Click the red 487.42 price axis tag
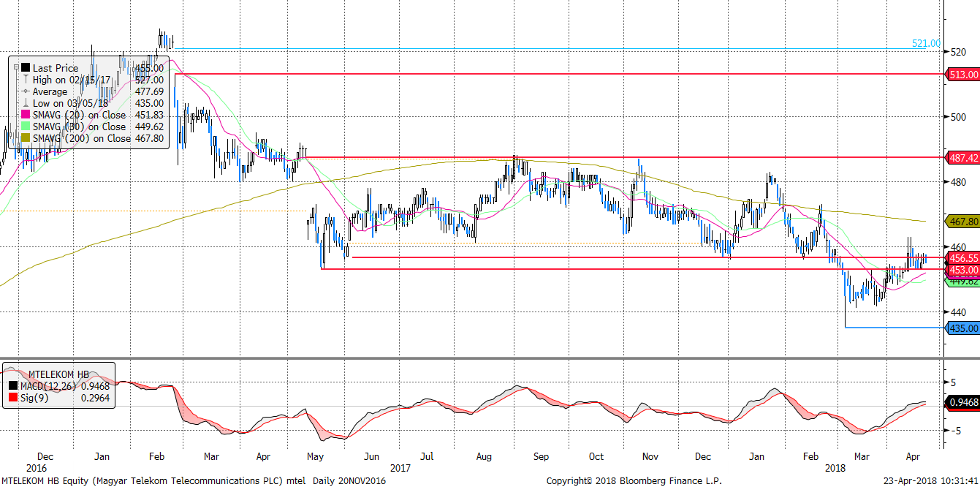This screenshot has width=980, height=487. click(963, 157)
